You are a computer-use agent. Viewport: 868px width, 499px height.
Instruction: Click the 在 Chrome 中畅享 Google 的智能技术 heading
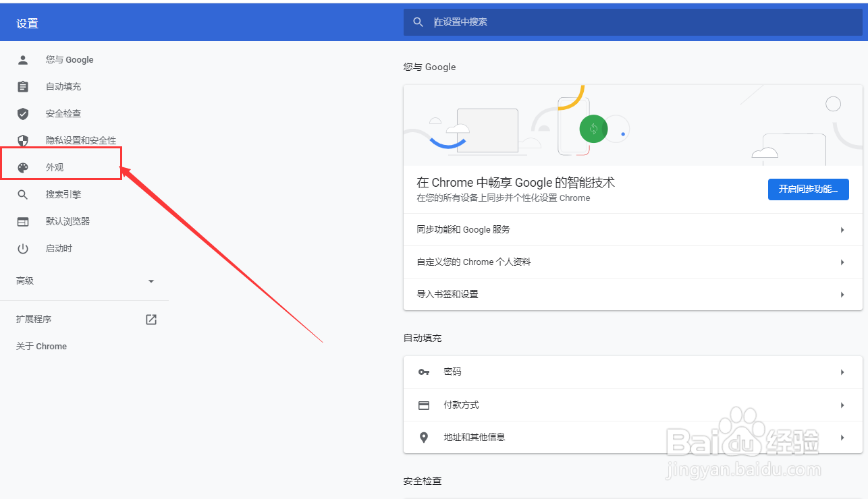point(516,183)
